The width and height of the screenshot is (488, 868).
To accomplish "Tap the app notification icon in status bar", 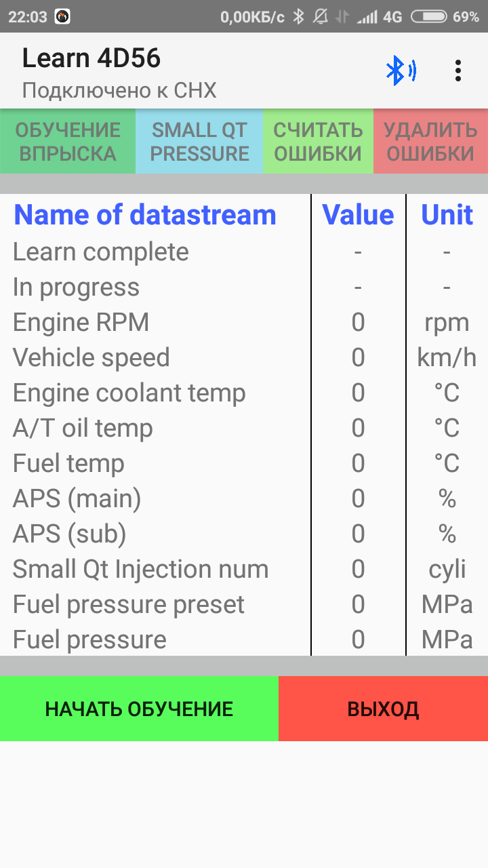I will click(x=62, y=17).
